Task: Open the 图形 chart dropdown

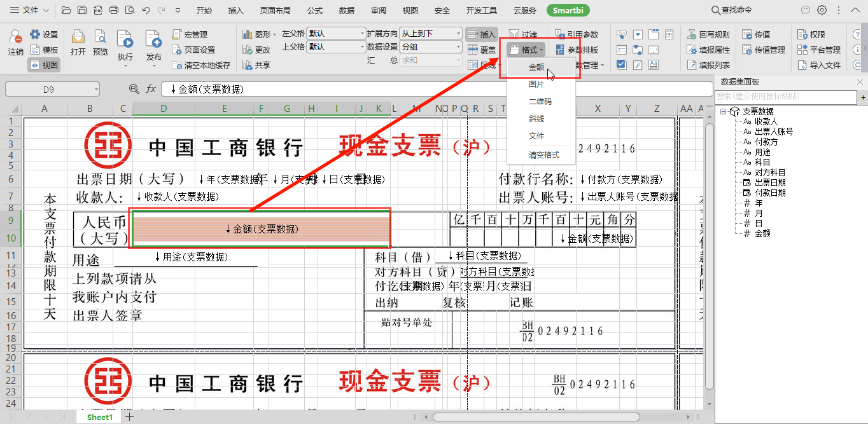Action: pyautogui.click(x=260, y=34)
